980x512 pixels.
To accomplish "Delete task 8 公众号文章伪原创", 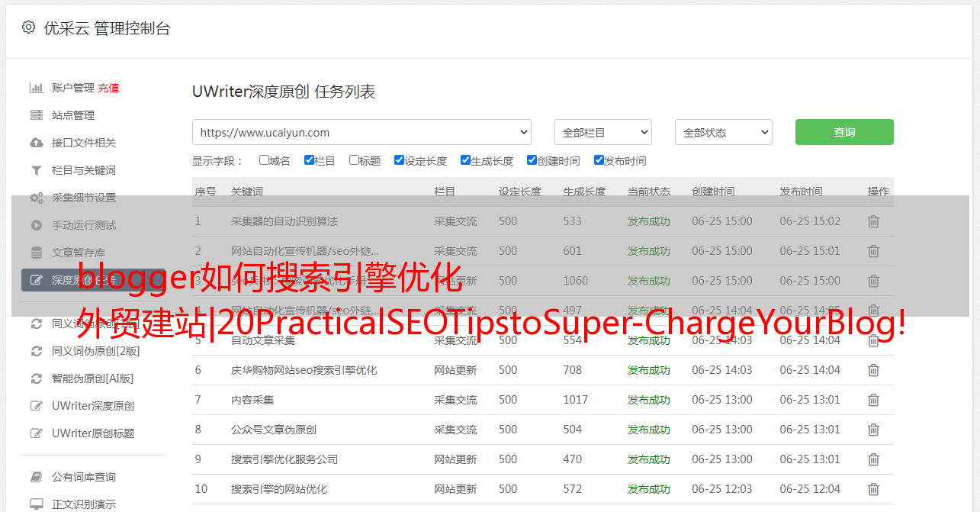I will pos(873,430).
